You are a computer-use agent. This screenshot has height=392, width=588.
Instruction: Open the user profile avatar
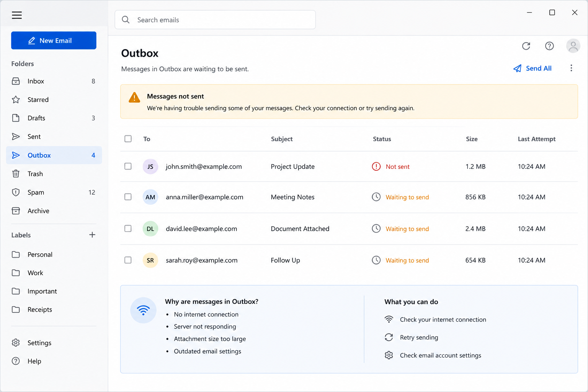click(x=573, y=46)
